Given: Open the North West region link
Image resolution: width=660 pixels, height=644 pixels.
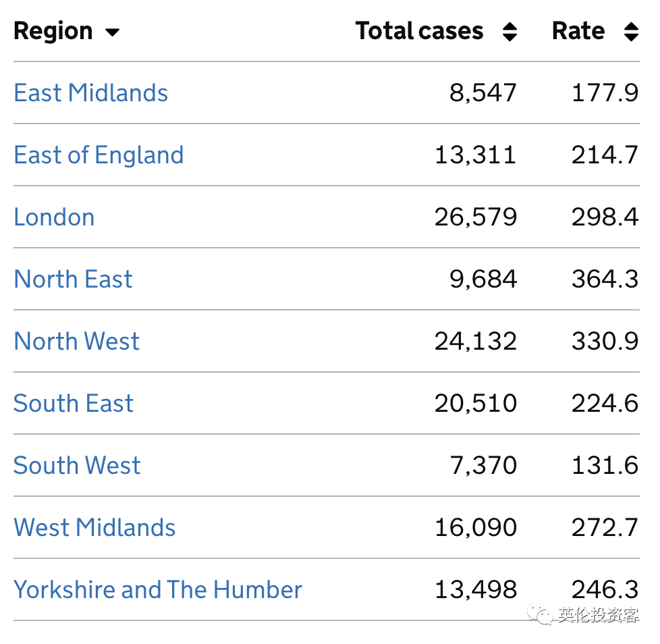Looking at the screenshot, I should coord(77,342).
